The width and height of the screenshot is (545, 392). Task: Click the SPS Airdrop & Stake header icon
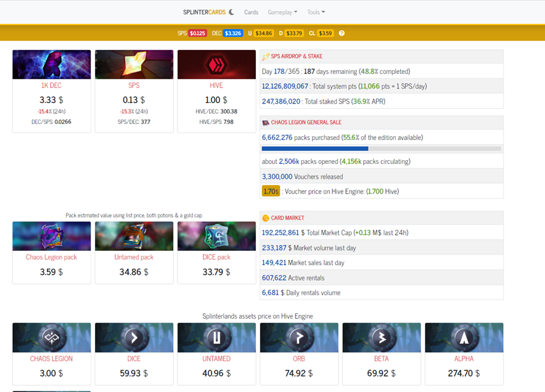(x=266, y=56)
